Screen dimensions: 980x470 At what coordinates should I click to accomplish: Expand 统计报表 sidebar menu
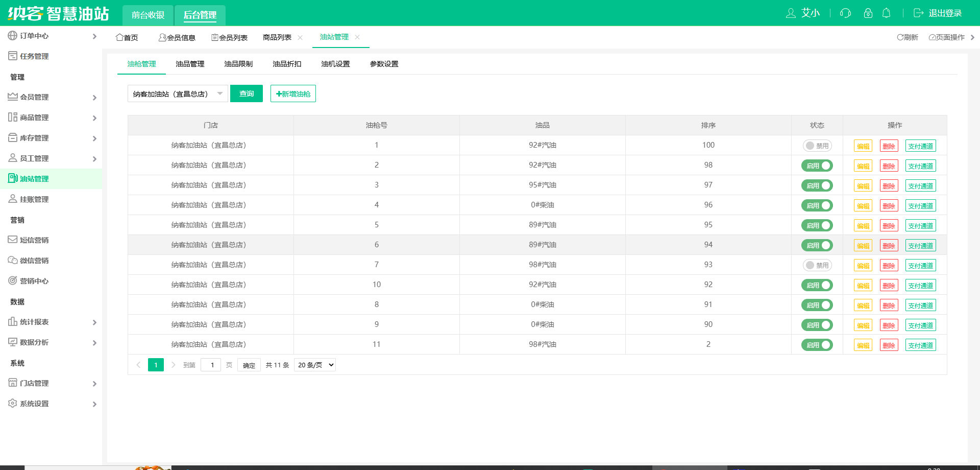tap(51, 322)
